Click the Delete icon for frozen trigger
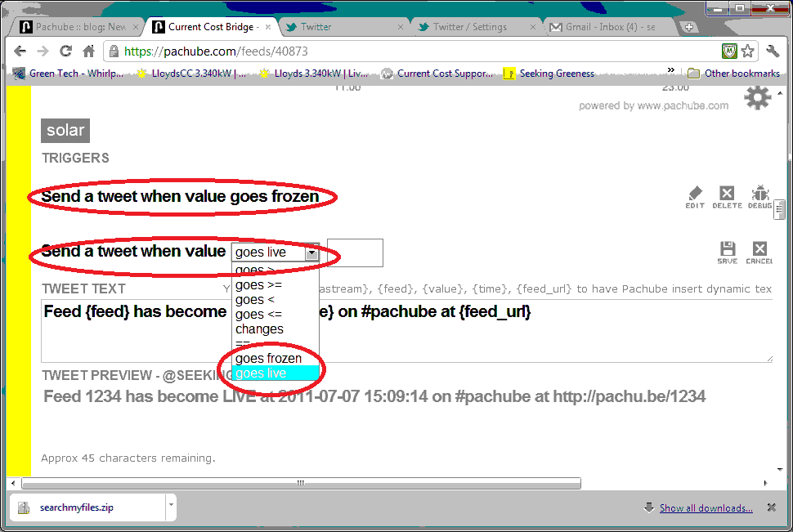 (x=726, y=194)
